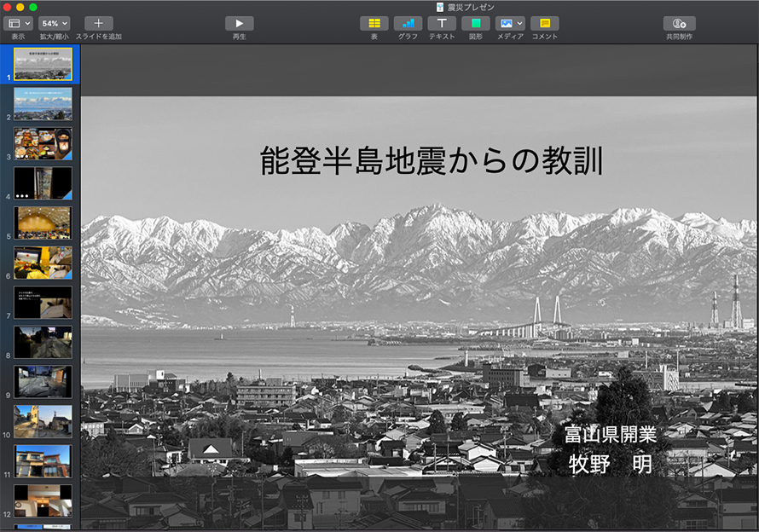
Task: Open the 54% zoom level dropdown
Action: 54,23
